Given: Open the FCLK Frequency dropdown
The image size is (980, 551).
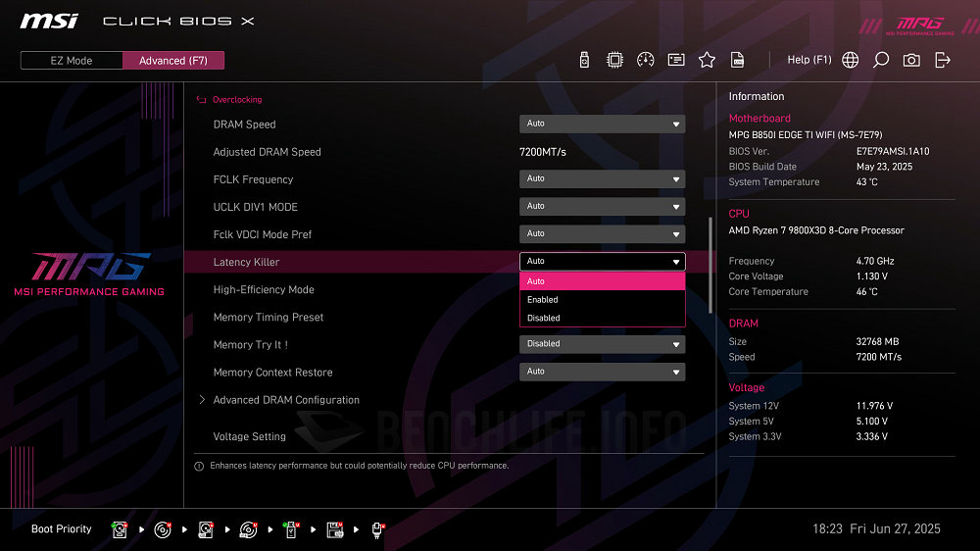Looking at the screenshot, I should click(x=602, y=178).
